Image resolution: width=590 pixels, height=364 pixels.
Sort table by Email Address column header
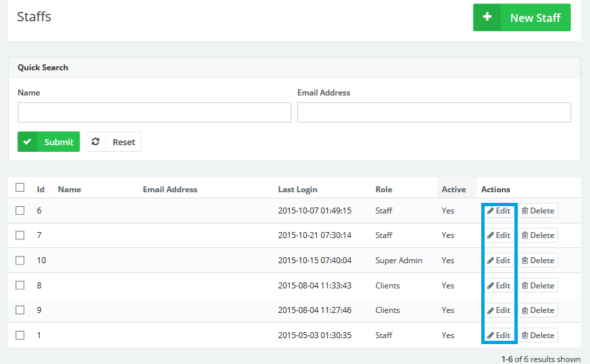click(170, 190)
